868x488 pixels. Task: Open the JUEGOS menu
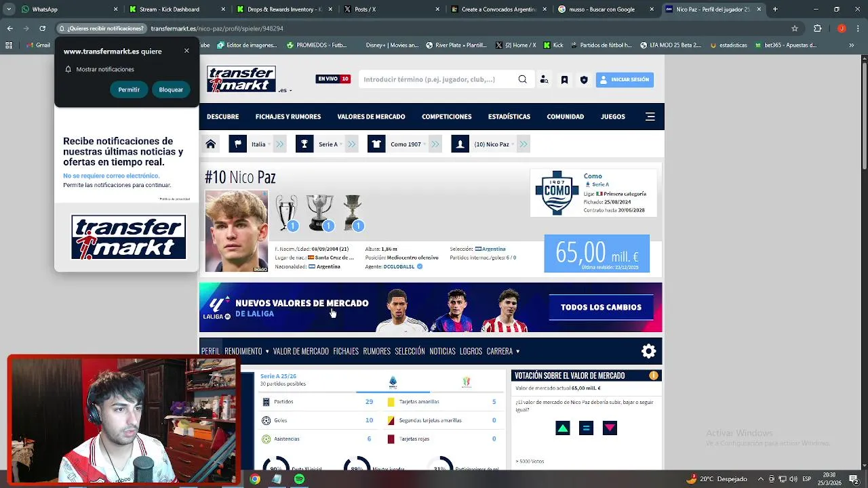(613, 117)
